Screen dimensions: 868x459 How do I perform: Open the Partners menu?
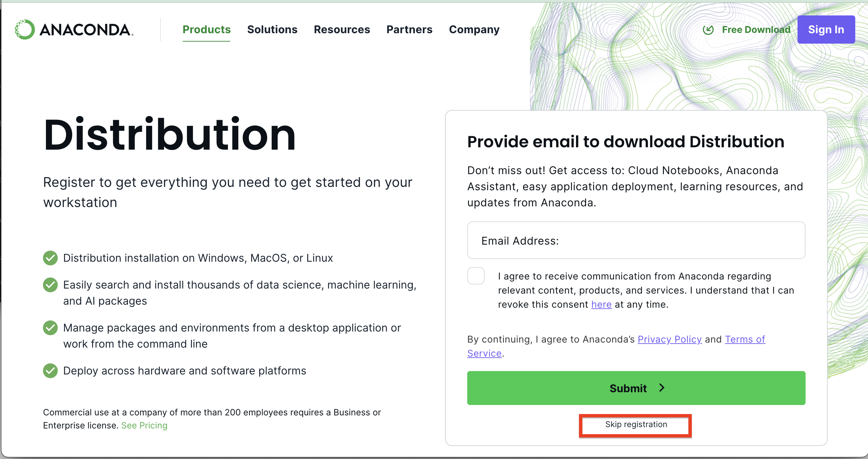click(x=409, y=30)
